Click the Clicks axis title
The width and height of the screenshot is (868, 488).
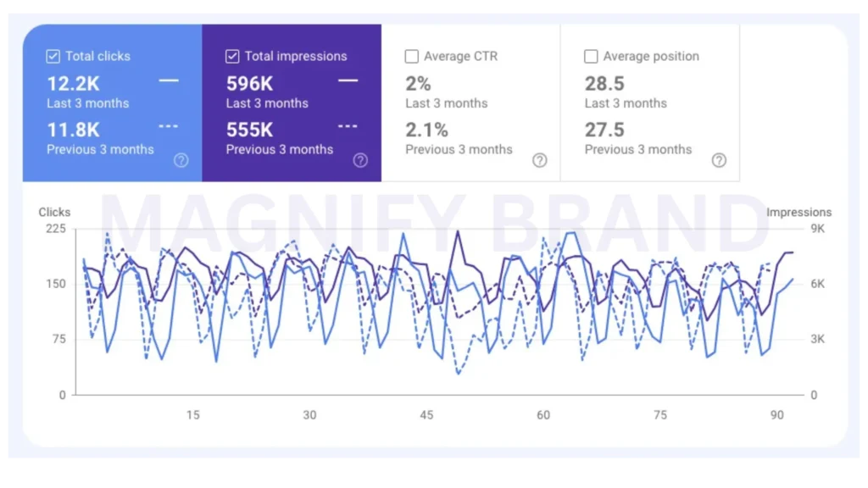click(x=54, y=212)
